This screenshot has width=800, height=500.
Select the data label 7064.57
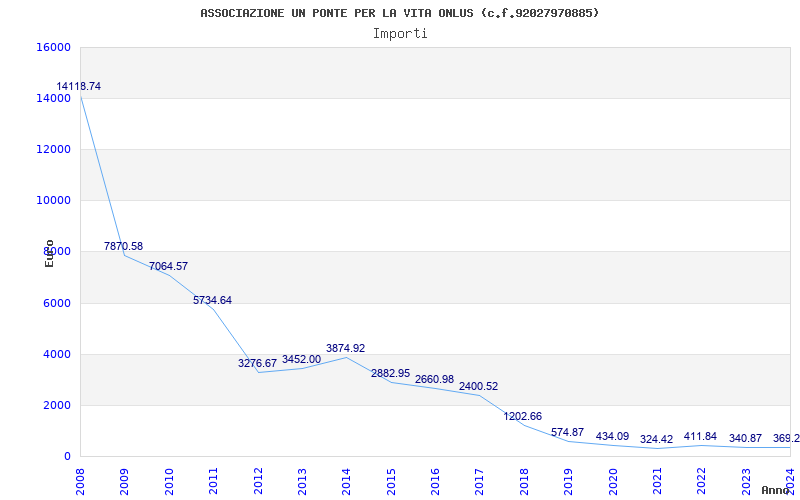168,266
